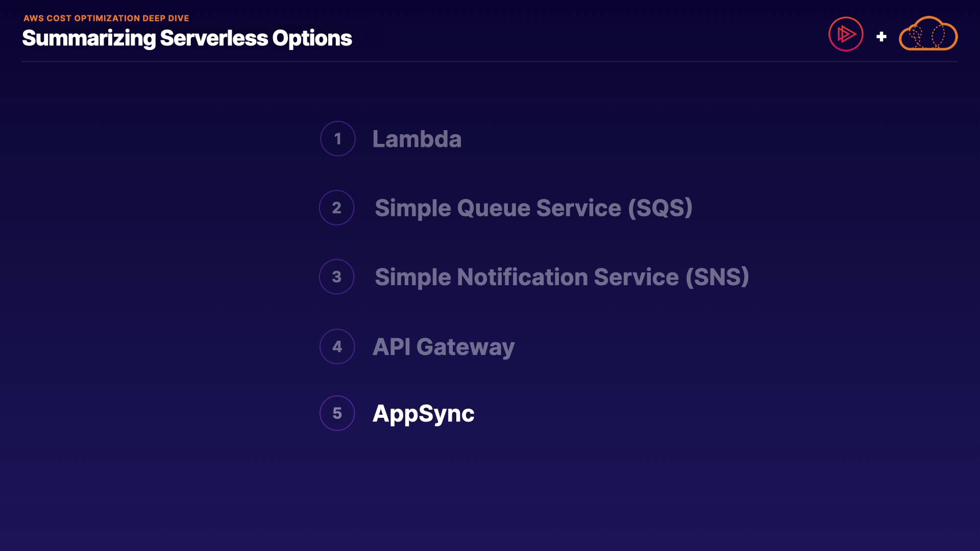Select the number 1 circle beside Lambda
Image resolution: width=980 pixels, height=551 pixels.
click(x=337, y=139)
